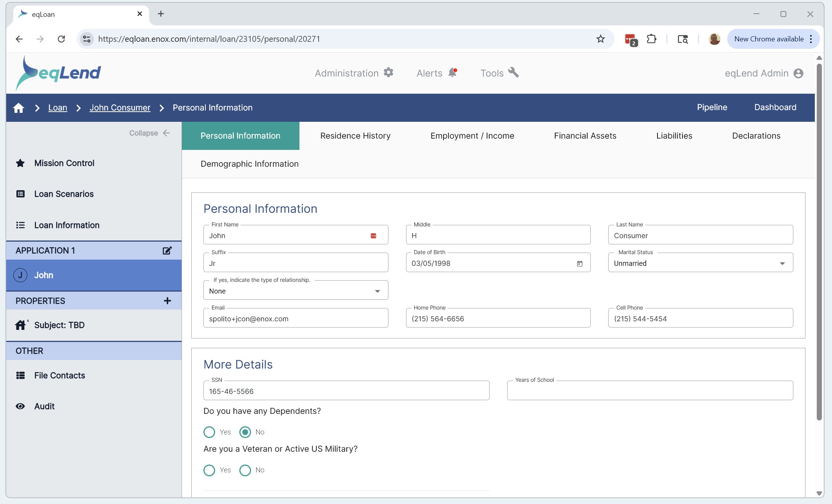
Task: Click into the SSN field
Action: 346,391
